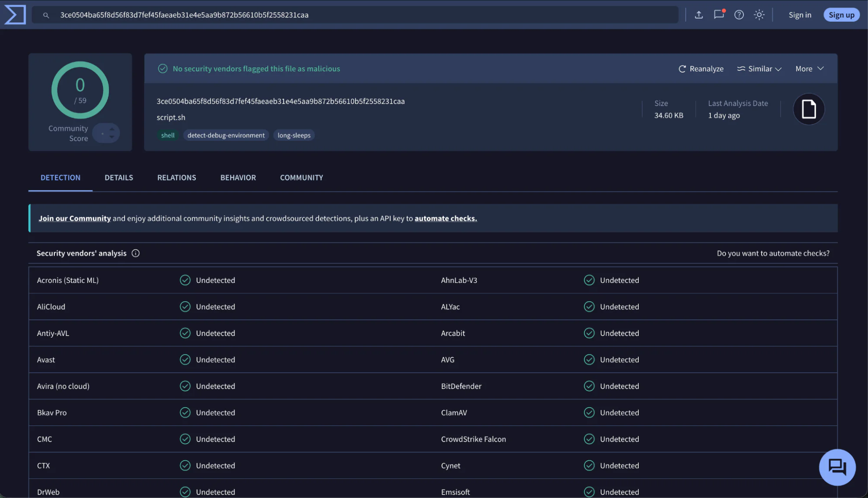Toggle light theme sun icon
Image resolution: width=868 pixels, height=498 pixels.
click(759, 15)
